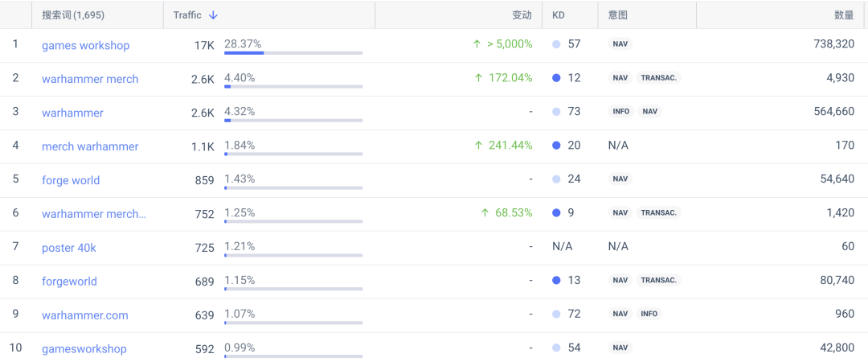Screen dimensions: 868x362
Task: Click the up arrow beside 241.44%
Action: (479, 146)
